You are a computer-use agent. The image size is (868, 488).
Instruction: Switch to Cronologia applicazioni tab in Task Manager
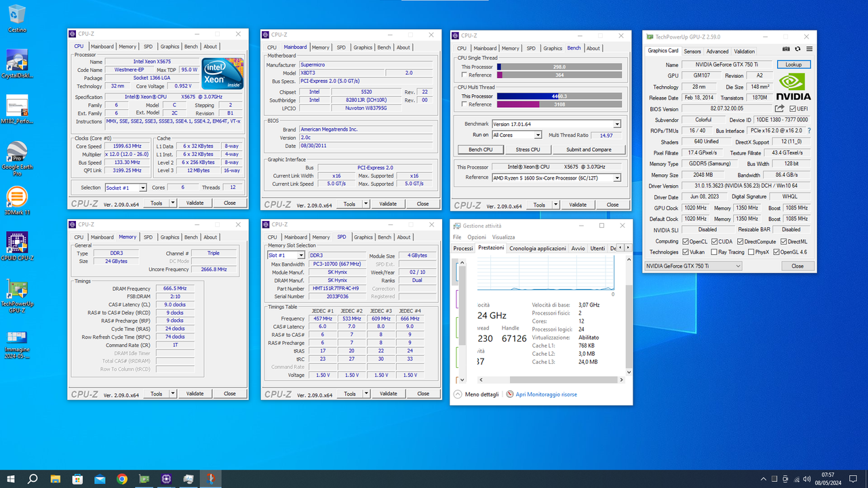[538, 248]
